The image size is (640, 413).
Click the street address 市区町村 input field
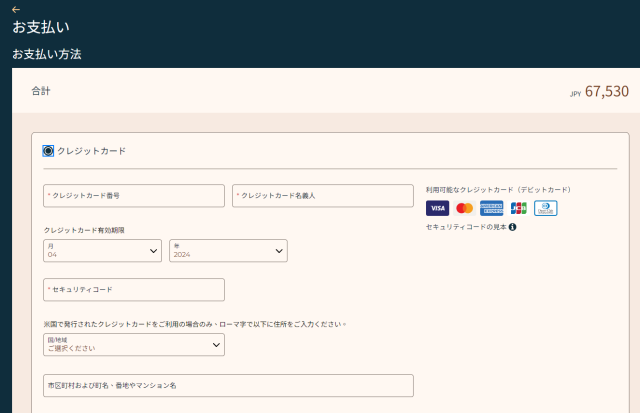click(228, 385)
